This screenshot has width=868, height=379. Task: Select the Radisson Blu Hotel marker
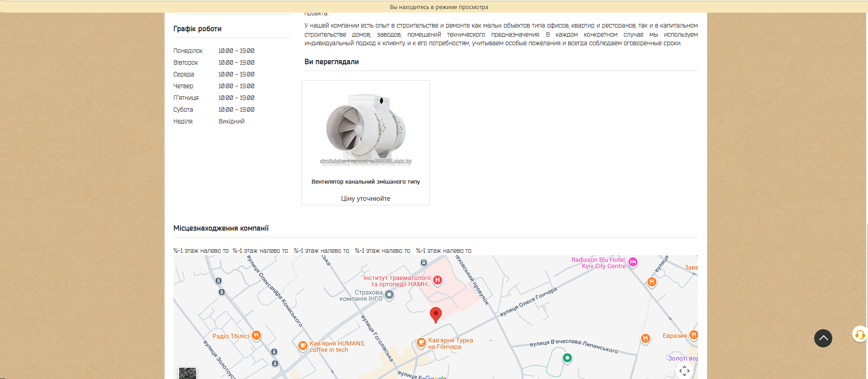(x=633, y=262)
